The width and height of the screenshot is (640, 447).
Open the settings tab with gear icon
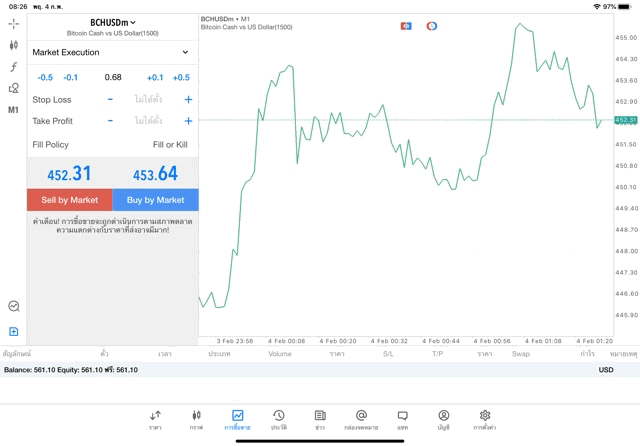click(x=485, y=420)
